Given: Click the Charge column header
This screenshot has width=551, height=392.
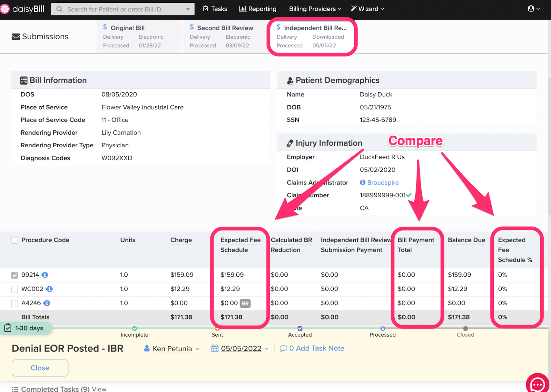Looking at the screenshot, I should (181, 240).
